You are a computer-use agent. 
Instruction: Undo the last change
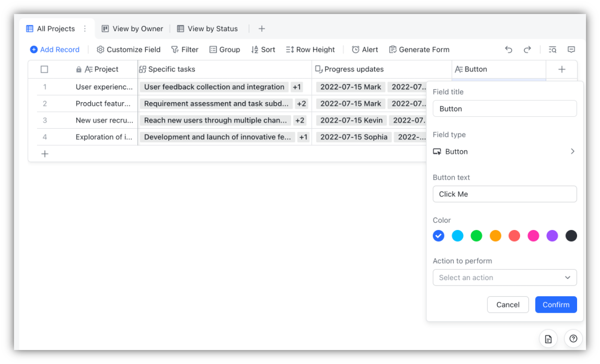click(x=509, y=49)
